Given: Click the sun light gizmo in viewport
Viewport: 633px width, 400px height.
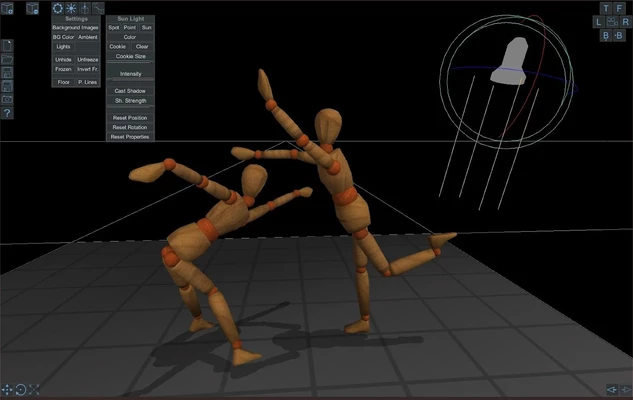Looking at the screenshot, I should pos(512,62).
